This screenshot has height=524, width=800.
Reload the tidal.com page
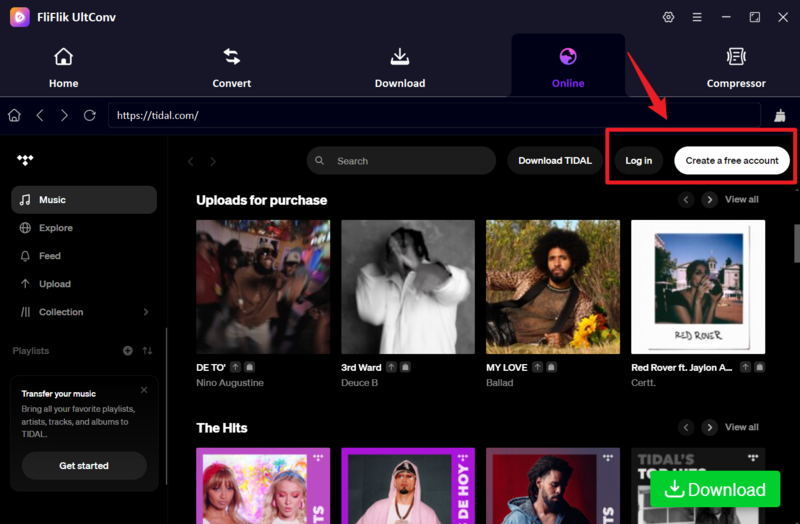click(90, 115)
